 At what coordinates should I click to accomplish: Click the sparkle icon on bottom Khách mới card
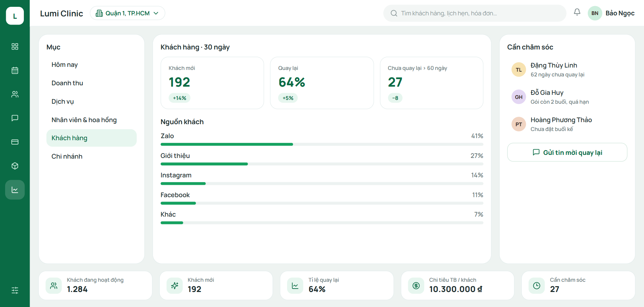click(x=175, y=286)
